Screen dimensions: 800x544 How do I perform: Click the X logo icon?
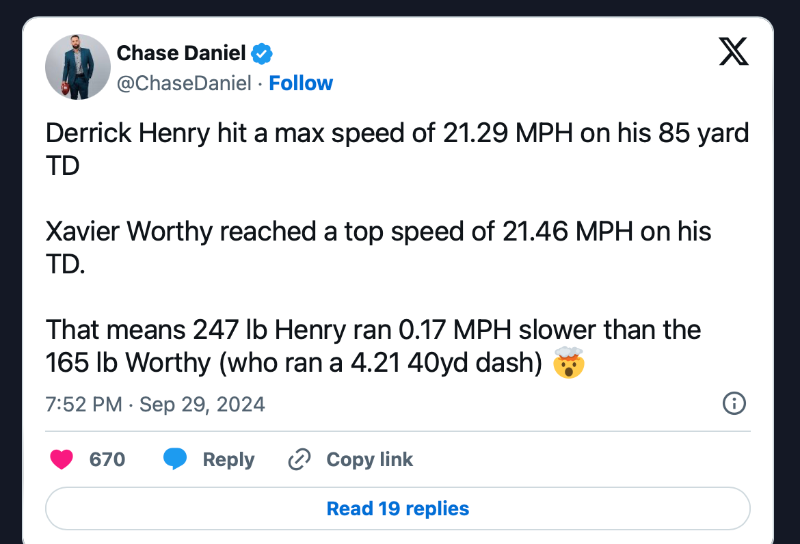point(734,52)
